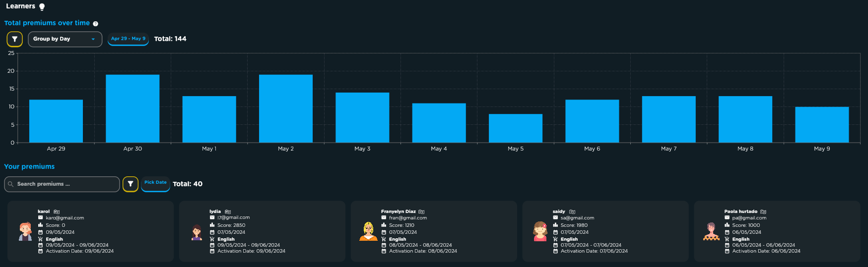Image resolution: width=868 pixels, height=267 pixels.
Task: Open Paola hurtado's avatar picture
Action: (711, 231)
